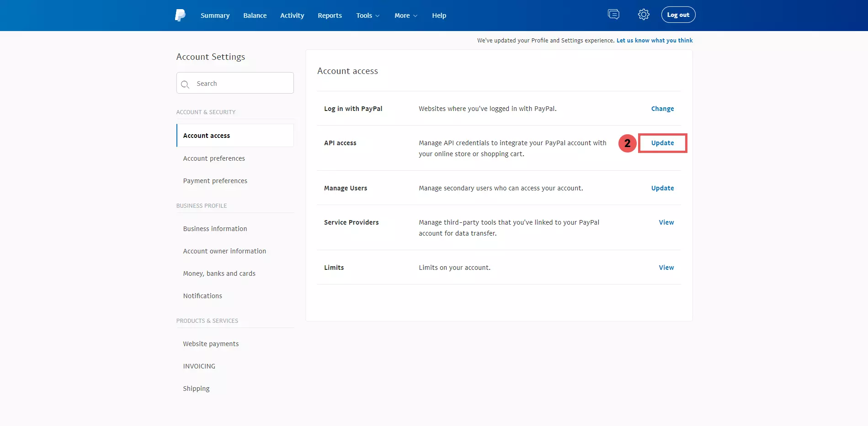Expand the More dropdown menu
This screenshot has width=868, height=426.
click(x=406, y=16)
